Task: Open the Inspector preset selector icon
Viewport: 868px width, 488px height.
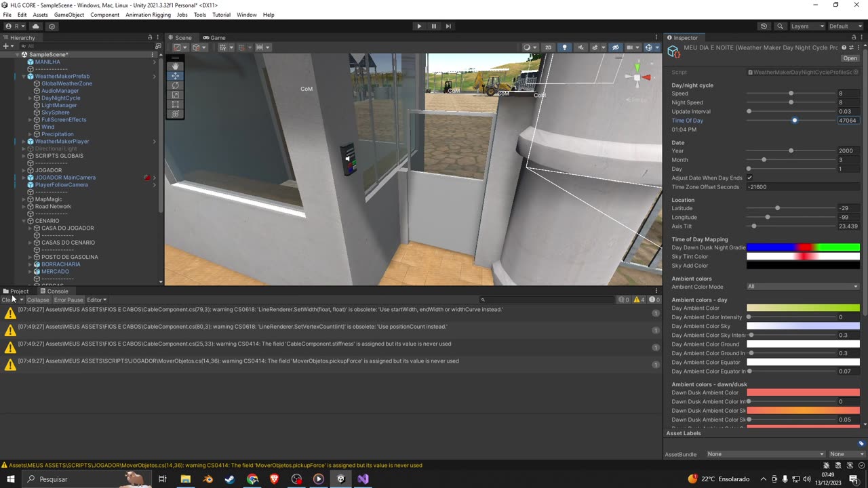Action: point(852,47)
